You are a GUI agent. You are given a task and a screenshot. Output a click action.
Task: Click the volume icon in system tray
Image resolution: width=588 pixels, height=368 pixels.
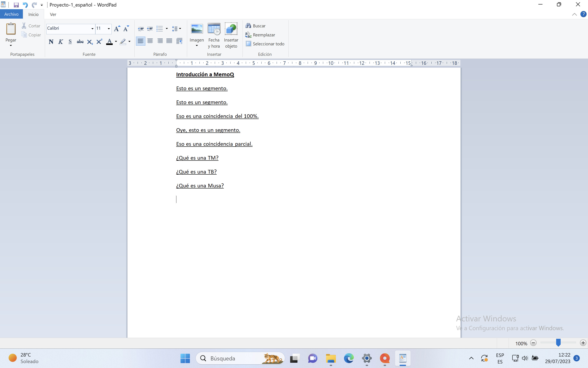point(525,358)
